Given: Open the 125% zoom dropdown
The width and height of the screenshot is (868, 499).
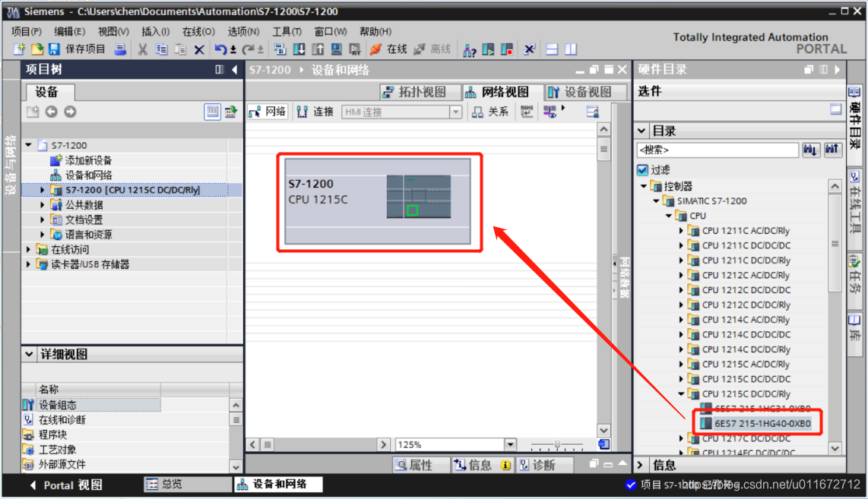Looking at the screenshot, I should pos(510,445).
